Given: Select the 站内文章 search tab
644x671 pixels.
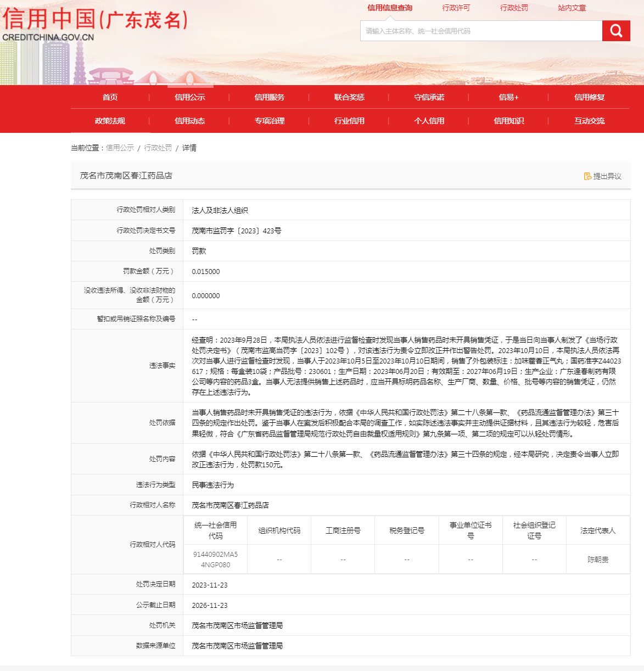Looking at the screenshot, I should 572,8.
